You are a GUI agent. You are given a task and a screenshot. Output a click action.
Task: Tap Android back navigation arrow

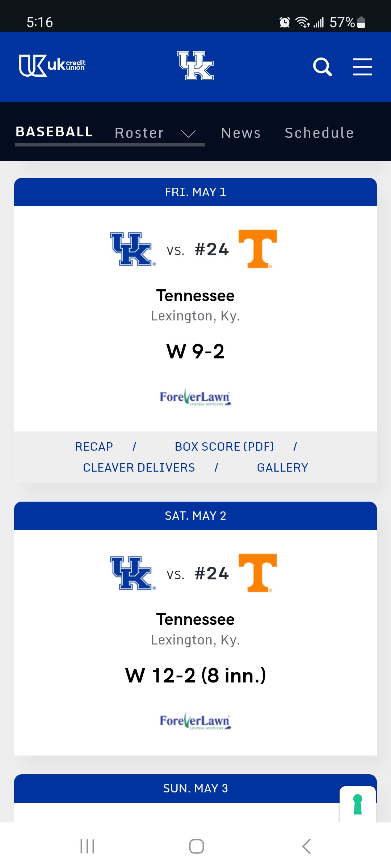pyautogui.click(x=306, y=846)
